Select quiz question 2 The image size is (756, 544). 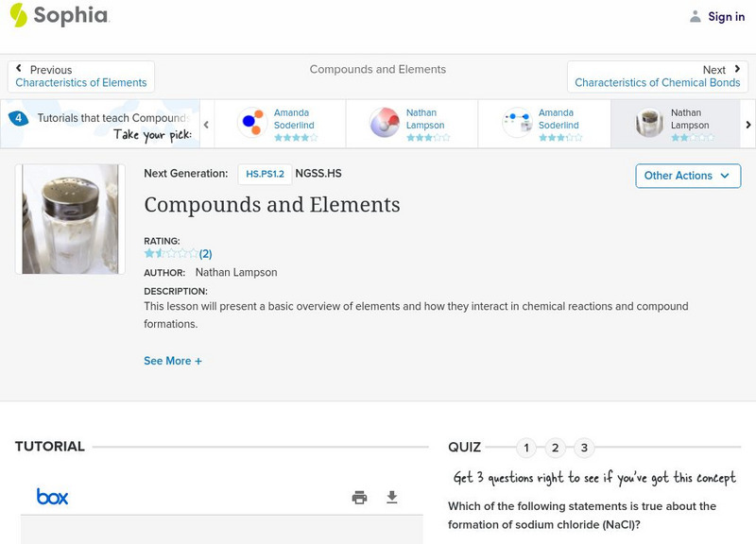click(x=556, y=448)
